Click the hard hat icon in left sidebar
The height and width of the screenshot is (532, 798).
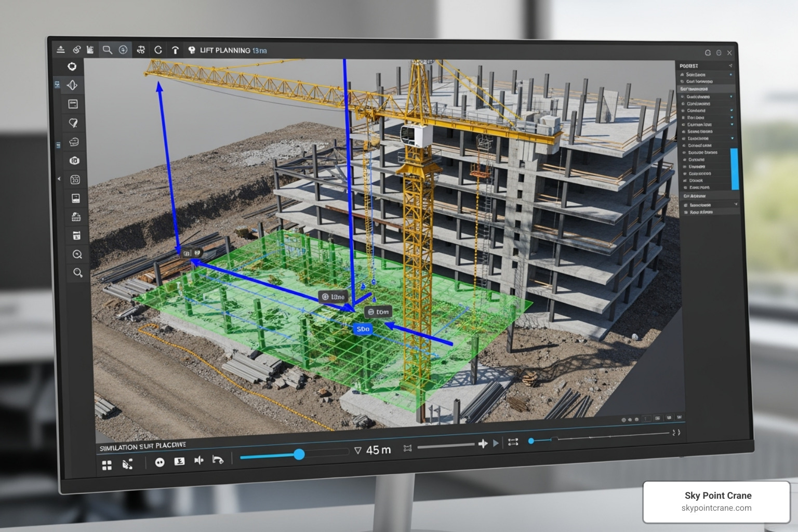point(74,142)
